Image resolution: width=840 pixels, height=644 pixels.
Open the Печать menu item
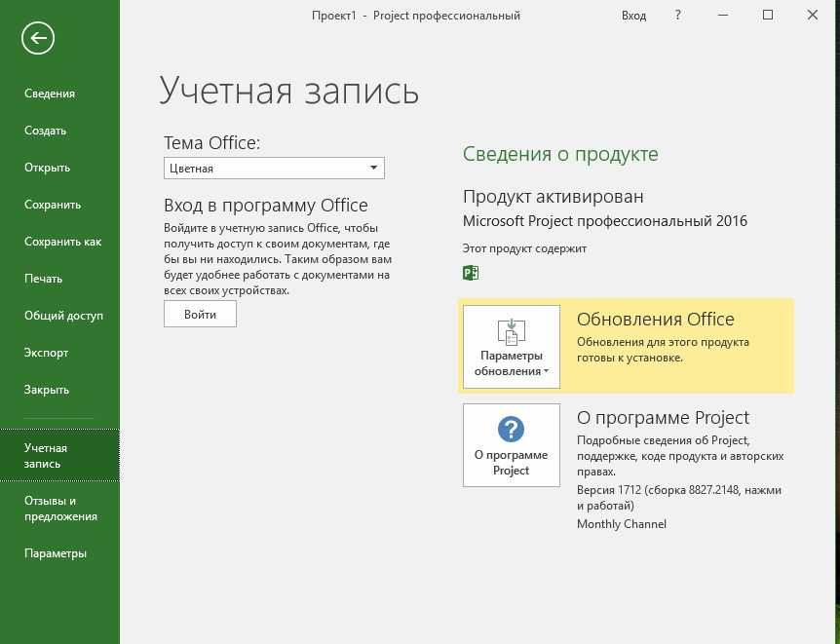43,279
